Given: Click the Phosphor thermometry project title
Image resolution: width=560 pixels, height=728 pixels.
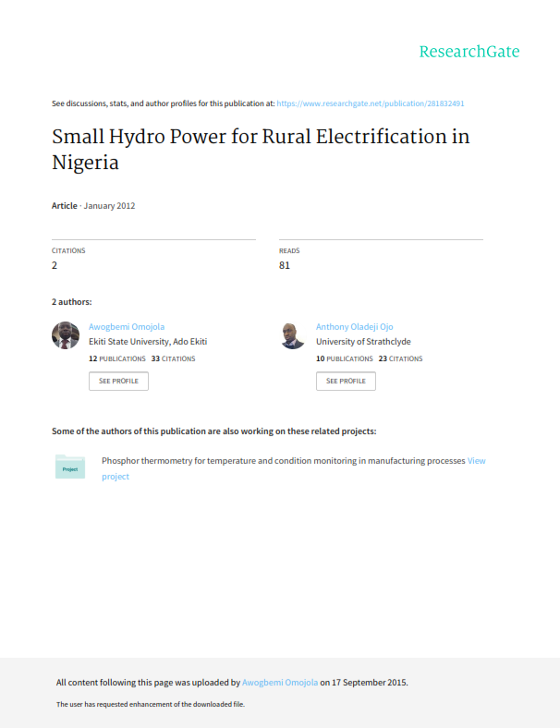Looking at the screenshot, I should pyautogui.click(x=284, y=461).
